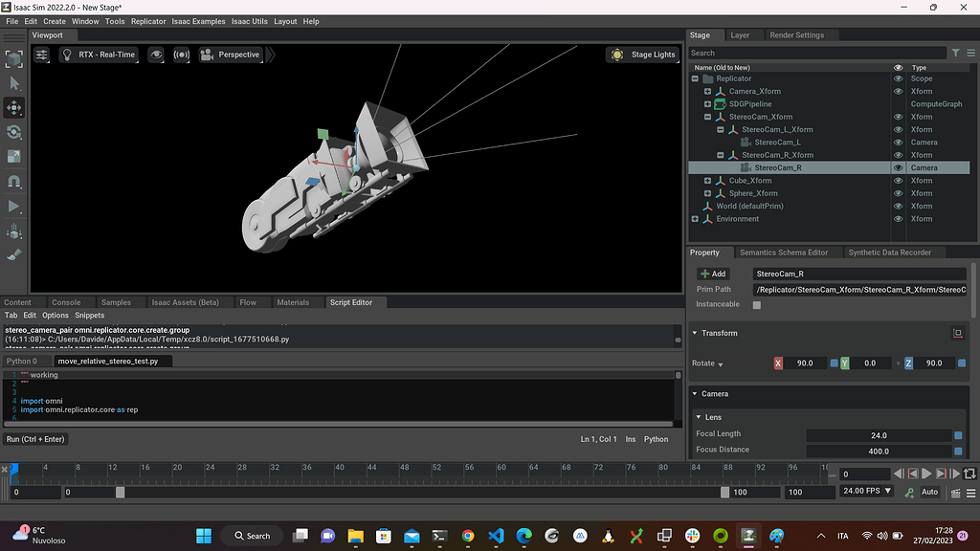Enable the Snap tool in the viewport toolbar
This screenshot has height=551, width=980.
coord(12,182)
